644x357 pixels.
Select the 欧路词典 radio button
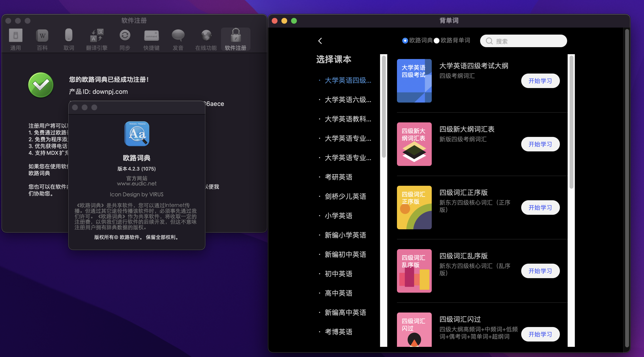405,41
